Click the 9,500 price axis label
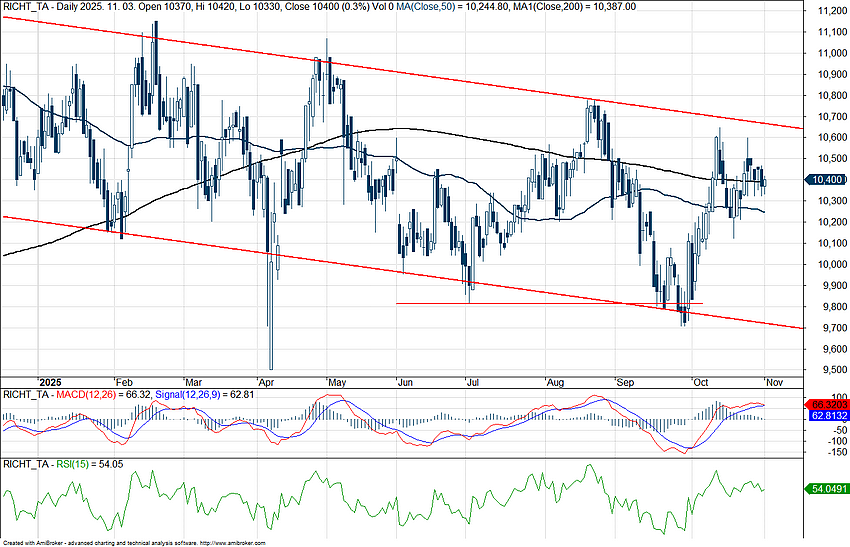The width and height of the screenshot is (850, 547). click(x=822, y=370)
